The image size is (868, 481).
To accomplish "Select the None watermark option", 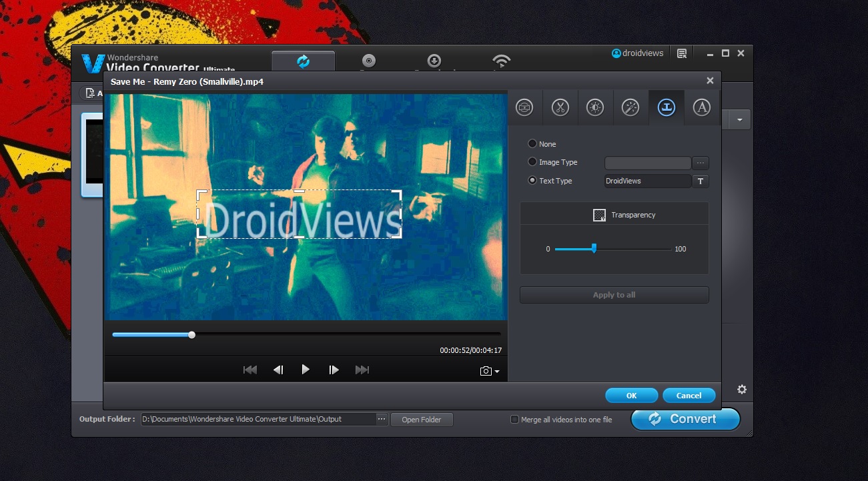I will 532,143.
